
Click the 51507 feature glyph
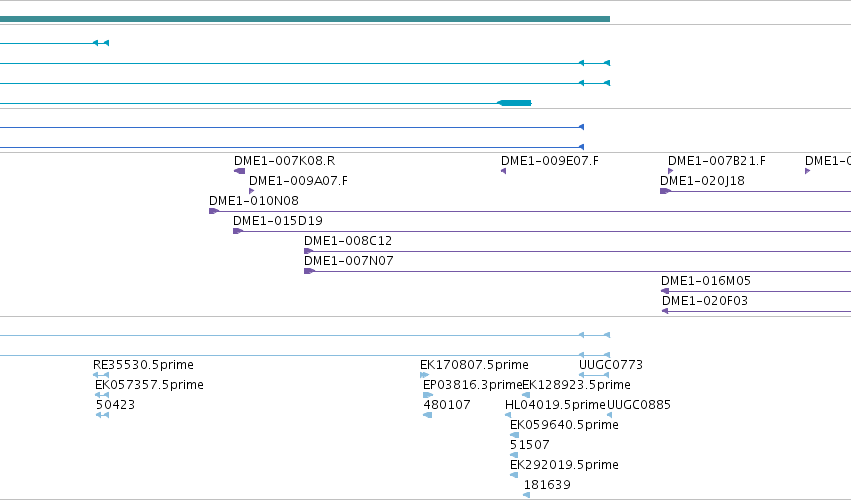514,455
